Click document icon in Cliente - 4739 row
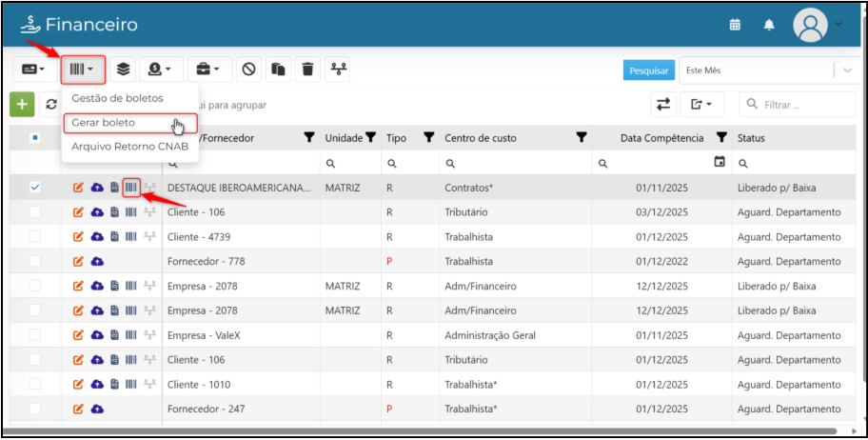Screen dimensions: 868x440 click(x=114, y=237)
